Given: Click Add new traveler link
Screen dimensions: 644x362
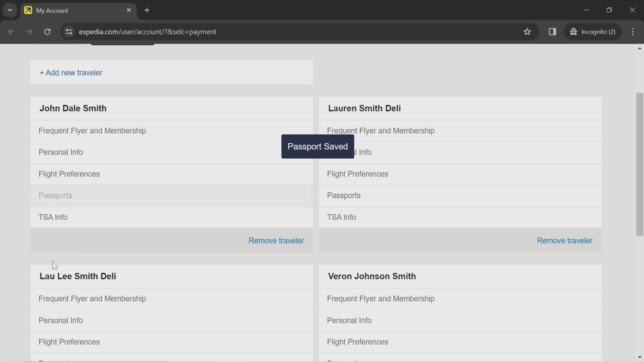Looking at the screenshot, I should pyautogui.click(x=71, y=73).
